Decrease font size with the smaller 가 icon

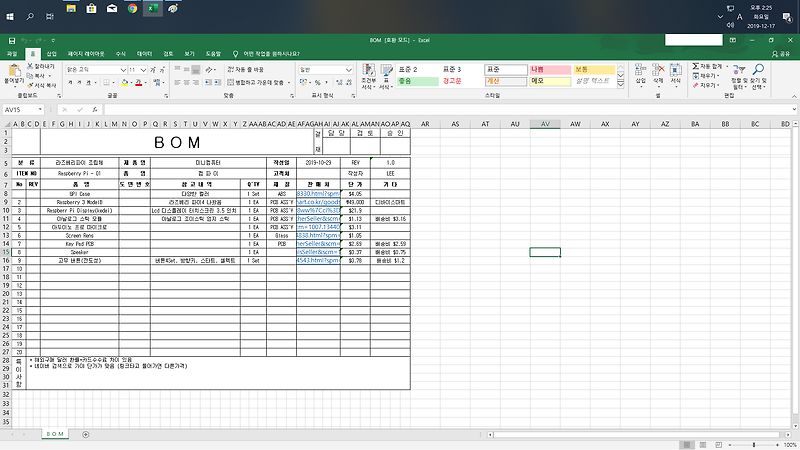(162, 70)
